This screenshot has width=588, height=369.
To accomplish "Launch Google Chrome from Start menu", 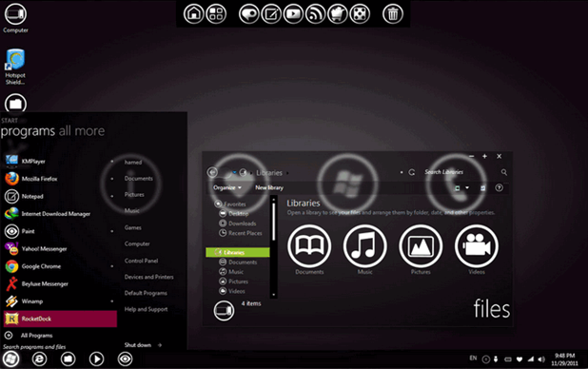I will 60,266.
